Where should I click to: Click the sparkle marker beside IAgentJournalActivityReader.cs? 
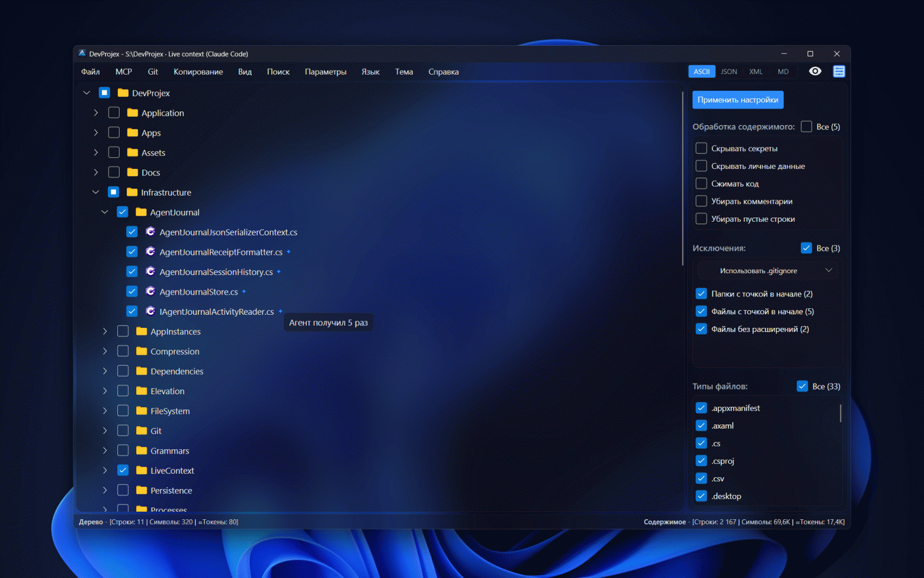pyautogui.click(x=280, y=311)
